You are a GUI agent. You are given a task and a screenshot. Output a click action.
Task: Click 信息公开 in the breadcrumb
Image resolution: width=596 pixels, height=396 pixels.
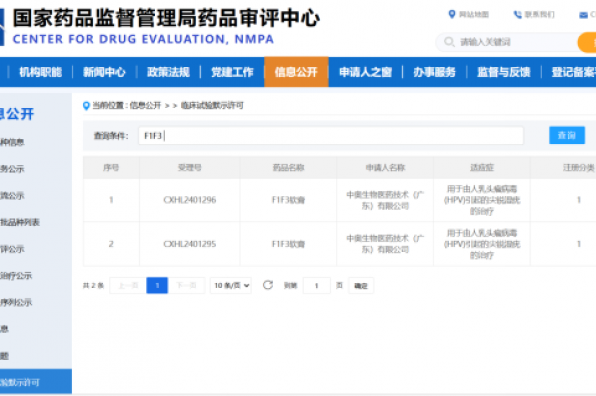[x=145, y=105]
